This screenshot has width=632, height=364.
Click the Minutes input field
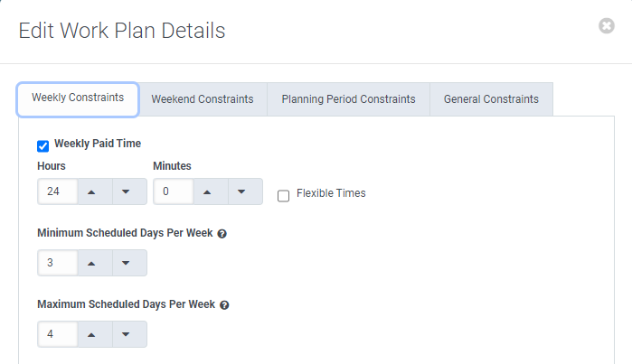coord(171,191)
